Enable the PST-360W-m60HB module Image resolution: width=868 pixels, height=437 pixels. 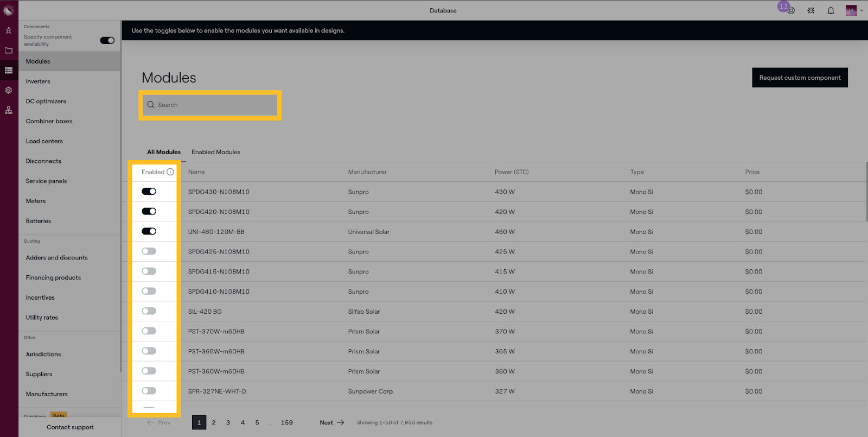pos(149,371)
